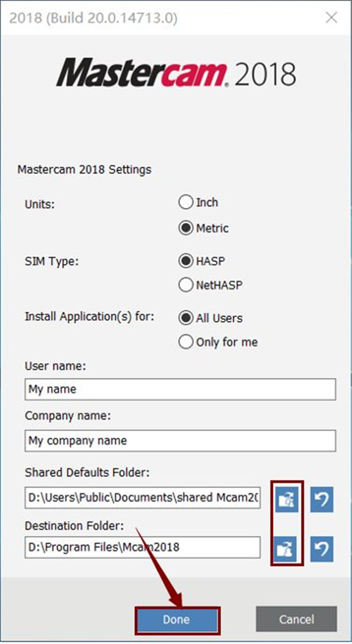This screenshot has height=644, width=352.
Task: Click the Company name field
Action: [180, 441]
